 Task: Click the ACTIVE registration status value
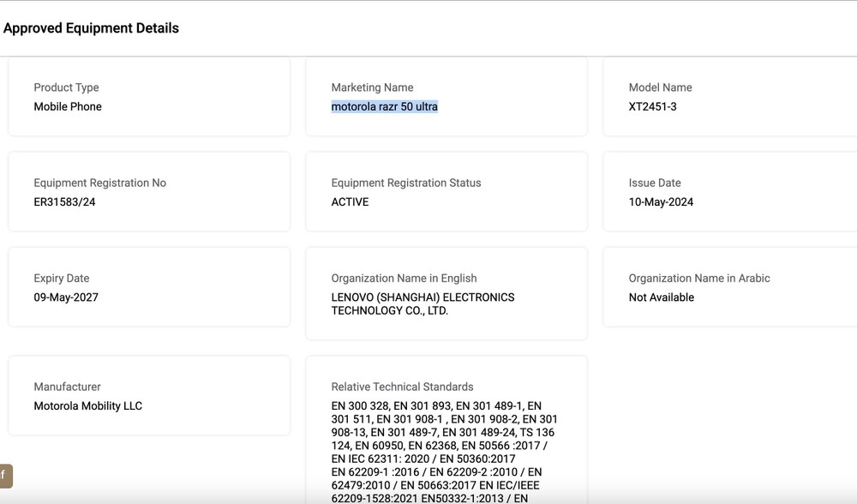[x=350, y=201]
